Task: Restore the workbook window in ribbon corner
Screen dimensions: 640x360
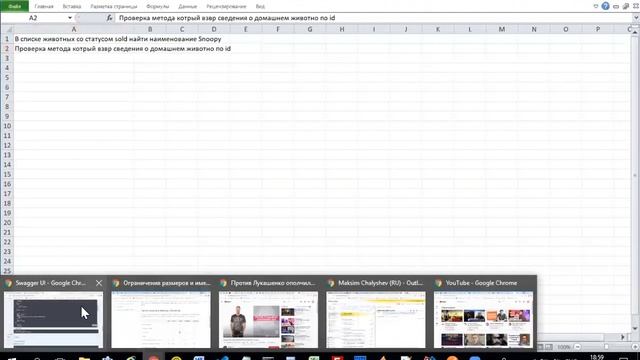Action: (626, 6)
